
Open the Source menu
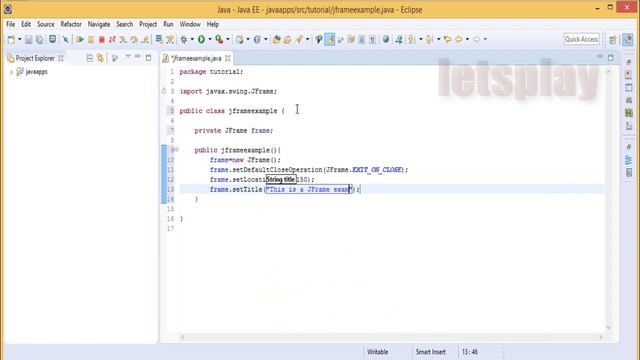click(x=46, y=24)
